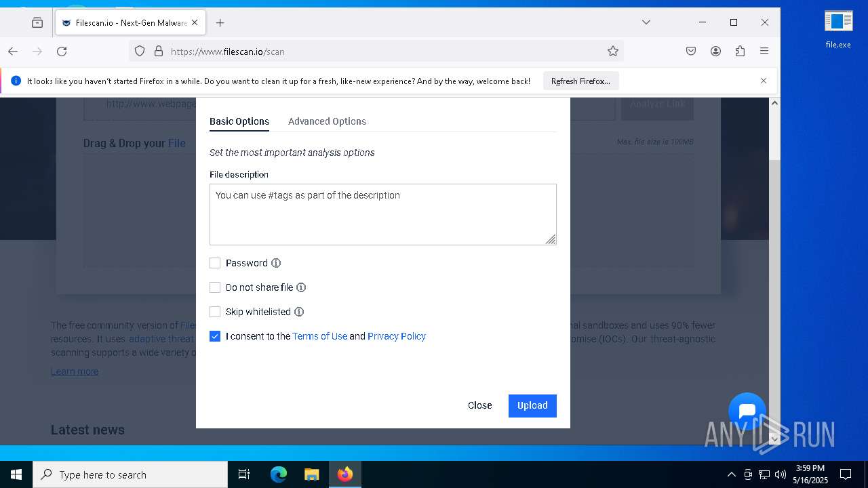The width and height of the screenshot is (868, 488).
Task: Open the Windows Start menu
Action: [x=16, y=474]
